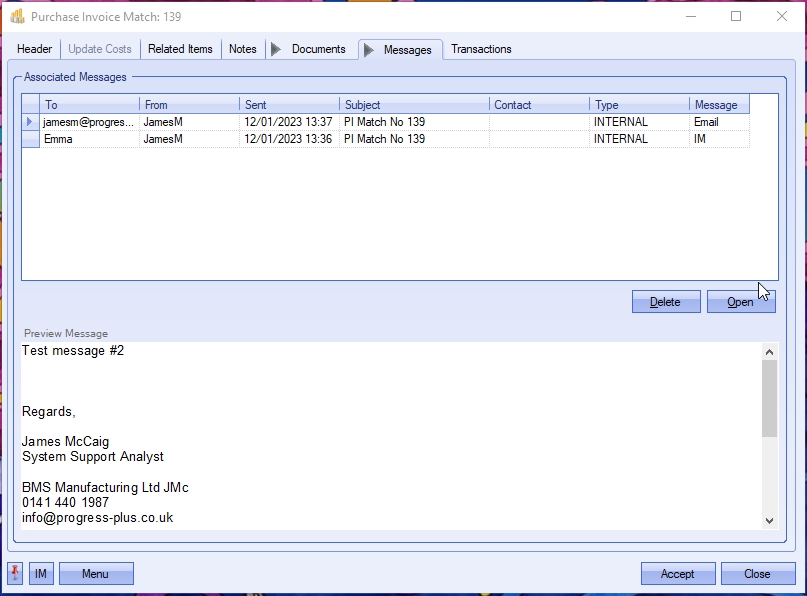Sort messages by the Subject column

pos(414,105)
